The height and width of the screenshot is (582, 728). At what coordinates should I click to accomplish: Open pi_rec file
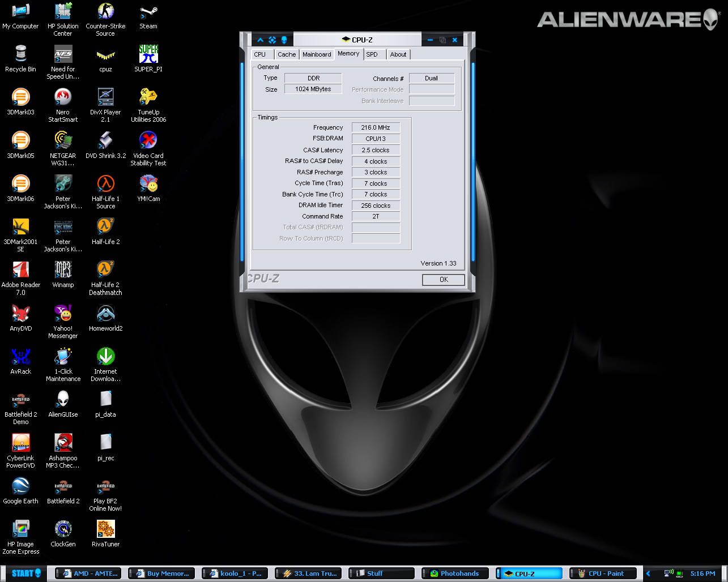[x=105, y=448]
